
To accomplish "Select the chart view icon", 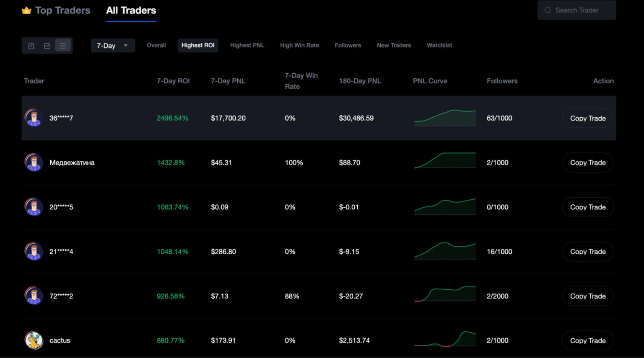I will click(x=47, y=45).
